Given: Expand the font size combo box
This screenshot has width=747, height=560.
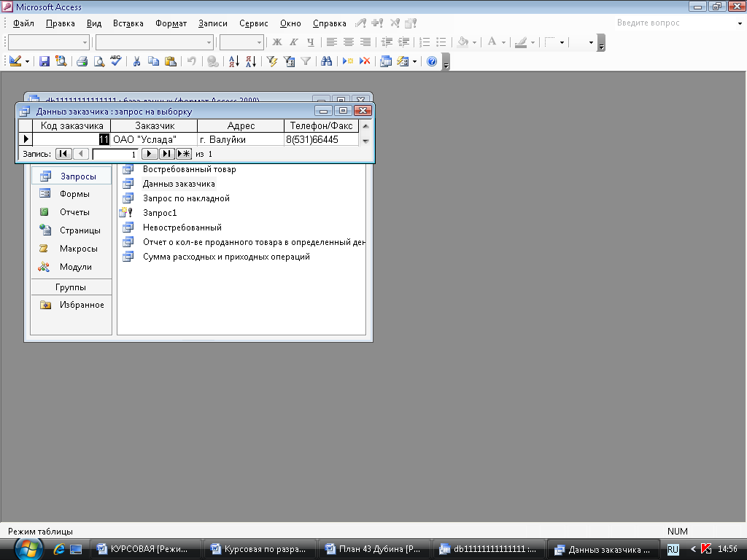Looking at the screenshot, I should (259, 42).
